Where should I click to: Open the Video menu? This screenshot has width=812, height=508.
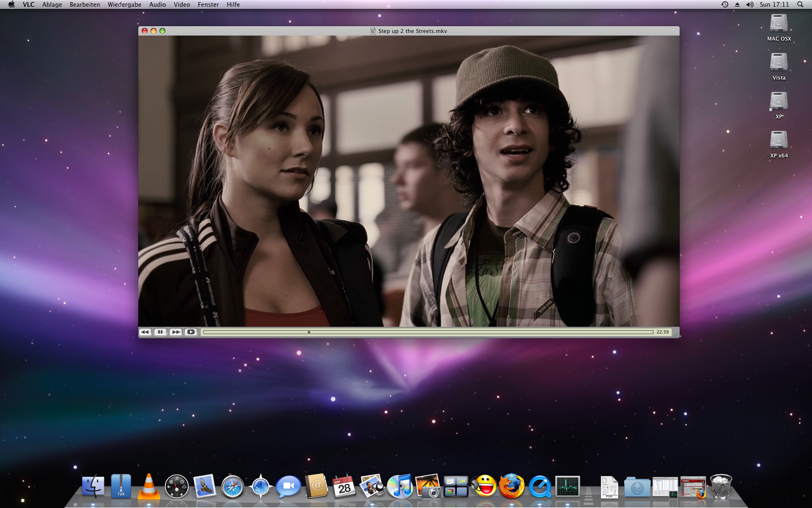182,5
